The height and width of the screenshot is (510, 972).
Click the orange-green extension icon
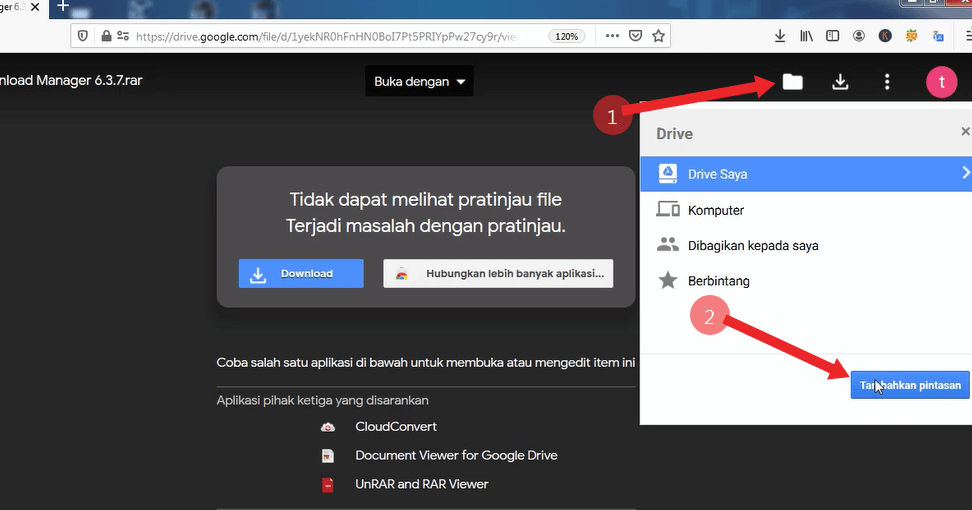click(911, 36)
